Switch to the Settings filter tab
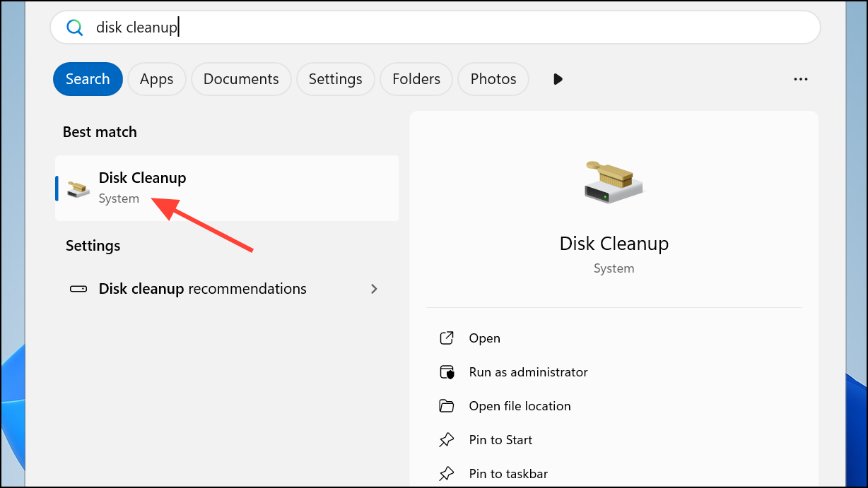 336,79
